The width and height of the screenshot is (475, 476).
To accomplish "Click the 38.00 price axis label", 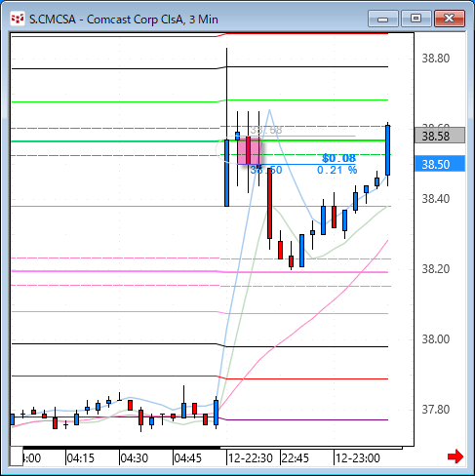I will (436, 339).
